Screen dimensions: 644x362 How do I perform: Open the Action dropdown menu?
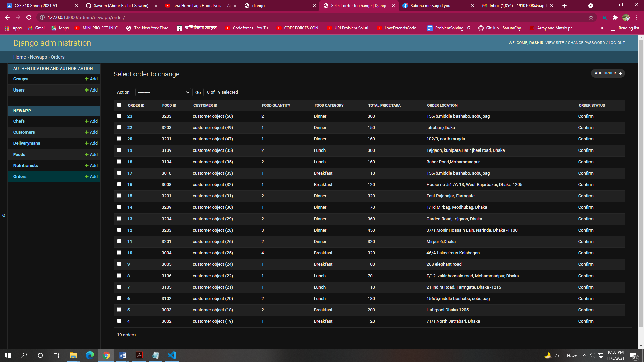click(163, 92)
